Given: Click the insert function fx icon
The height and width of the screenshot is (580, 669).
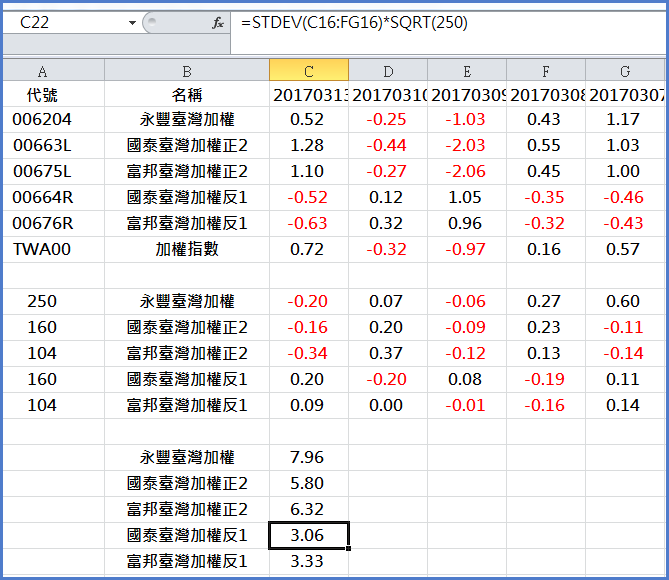Looking at the screenshot, I should point(218,23).
